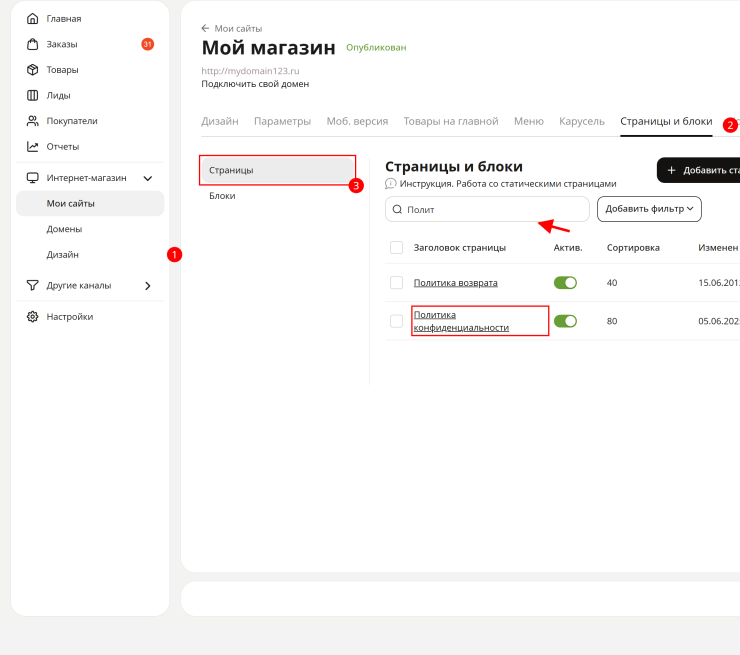Click the columns icon for Лиды

pos(32,95)
